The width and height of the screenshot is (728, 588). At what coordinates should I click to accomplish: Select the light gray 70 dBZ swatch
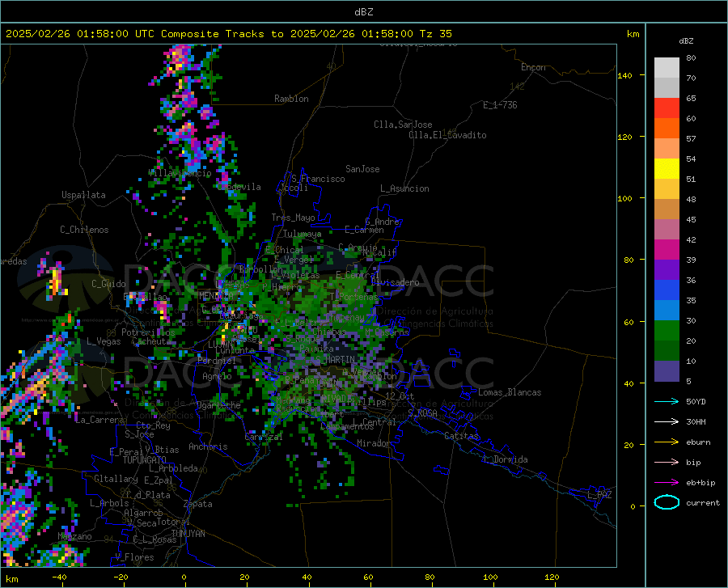click(x=667, y=68)
